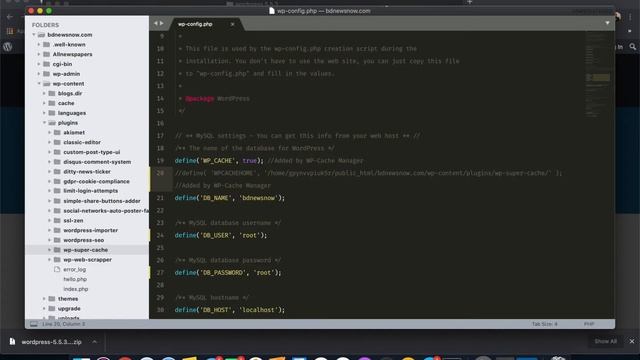Click the classic-editor folder icon
This screenshot has width=640, height=360.
coord(57,142)
